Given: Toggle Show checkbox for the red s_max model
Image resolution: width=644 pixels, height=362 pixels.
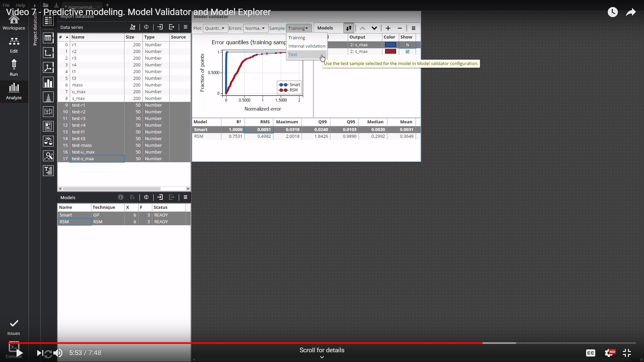Looking at the screenshot, I should click(408, 52).
